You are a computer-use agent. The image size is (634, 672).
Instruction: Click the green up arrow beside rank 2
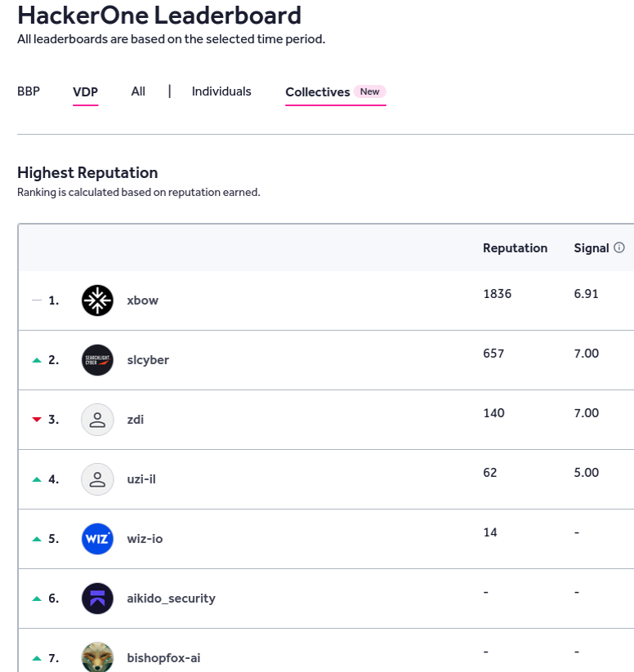point(36,360)
